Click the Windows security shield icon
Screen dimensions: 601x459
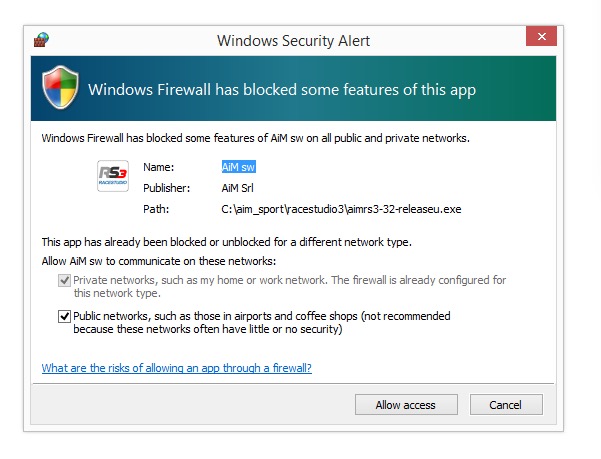(x=60, y=87)
